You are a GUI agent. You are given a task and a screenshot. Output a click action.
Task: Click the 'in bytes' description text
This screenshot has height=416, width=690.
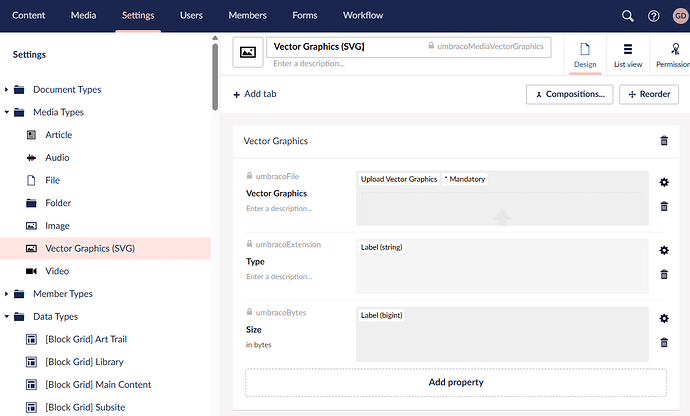coord(259,345)
